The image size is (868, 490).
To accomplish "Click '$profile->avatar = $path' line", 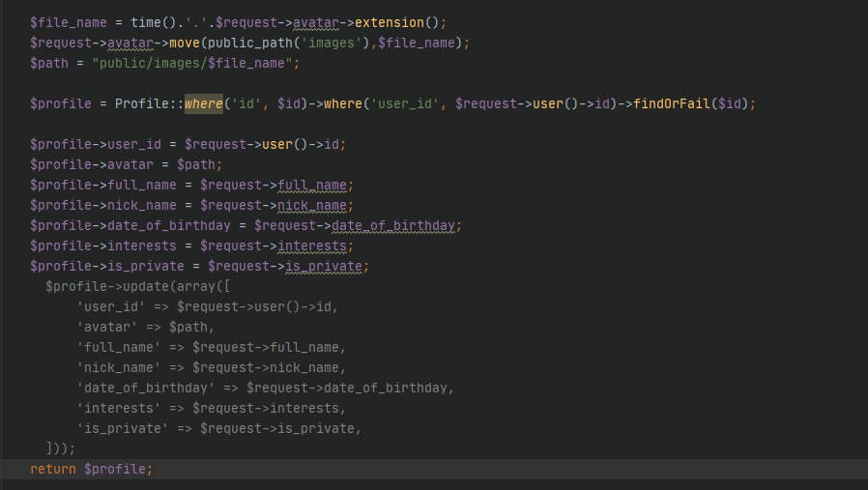I will [127, 164].
